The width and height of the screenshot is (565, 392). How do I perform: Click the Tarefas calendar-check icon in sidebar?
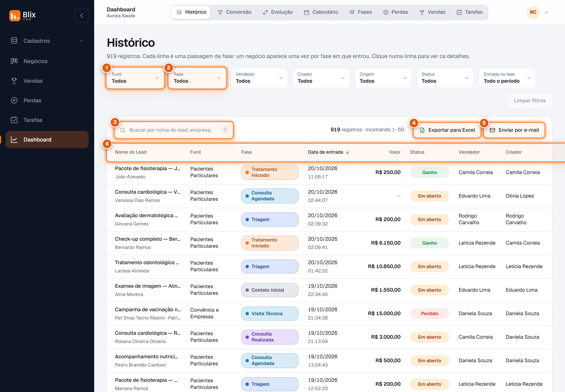click(14, 120)
